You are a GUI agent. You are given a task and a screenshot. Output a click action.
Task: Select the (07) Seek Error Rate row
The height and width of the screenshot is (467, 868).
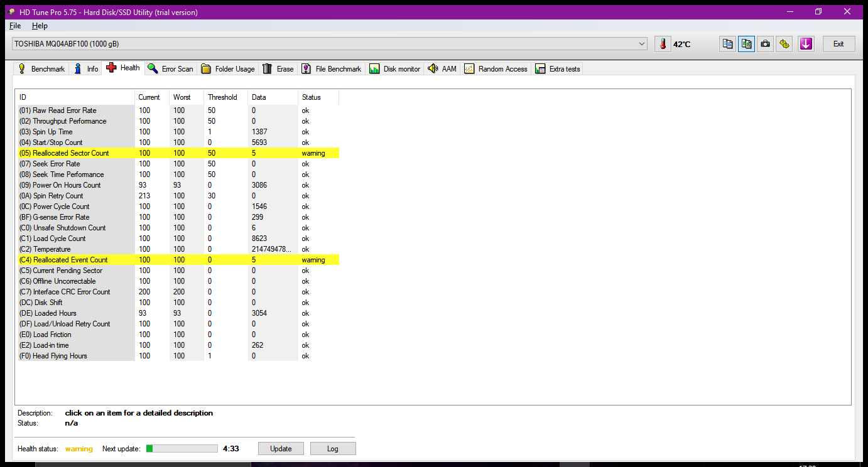[177, 164]
